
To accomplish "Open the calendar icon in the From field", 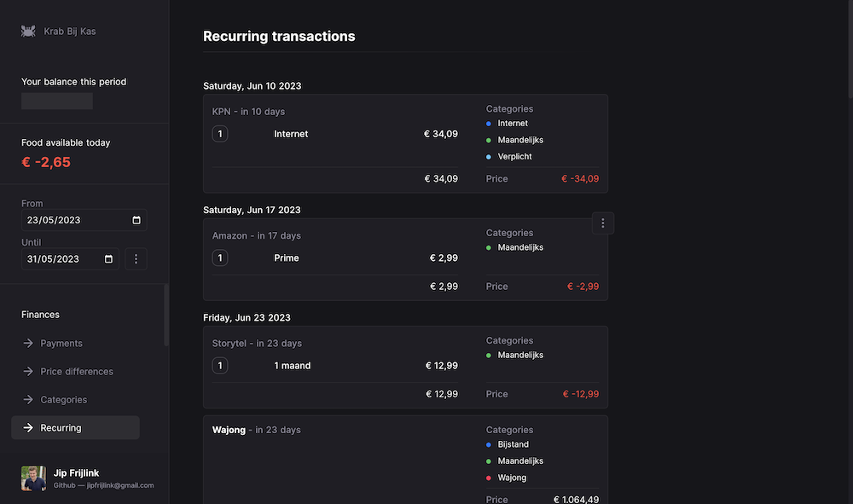I will (x=136, y=220).
